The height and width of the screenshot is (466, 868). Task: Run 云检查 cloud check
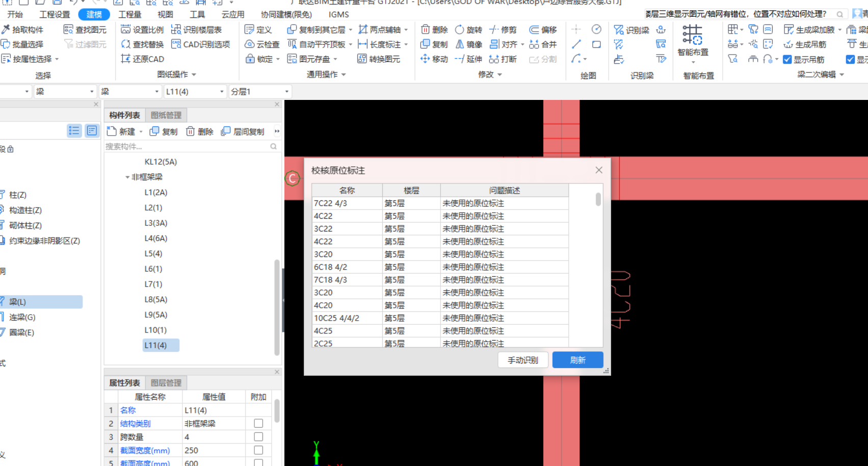coord(262,44)
